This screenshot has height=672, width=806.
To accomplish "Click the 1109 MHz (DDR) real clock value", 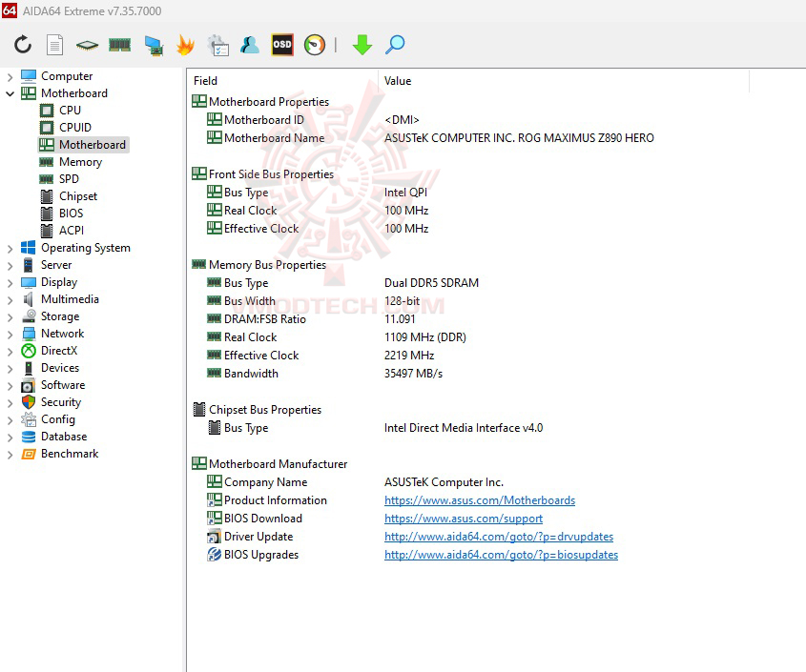I will point(425,337).
